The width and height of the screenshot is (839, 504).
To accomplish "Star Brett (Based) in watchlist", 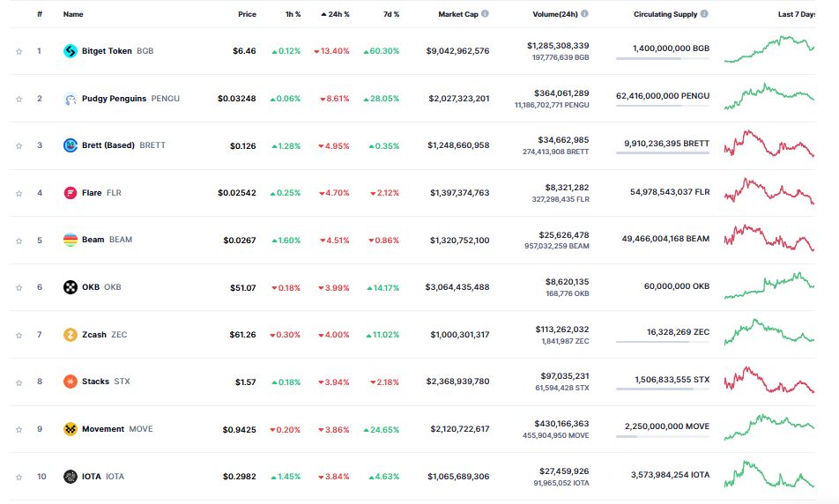I will point(19,146).
